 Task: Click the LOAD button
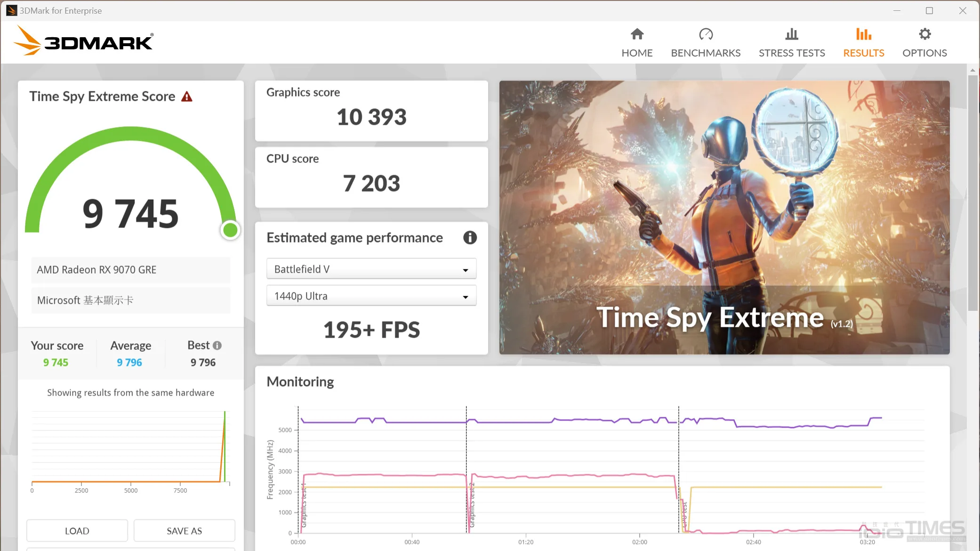(x=77, y=531)
